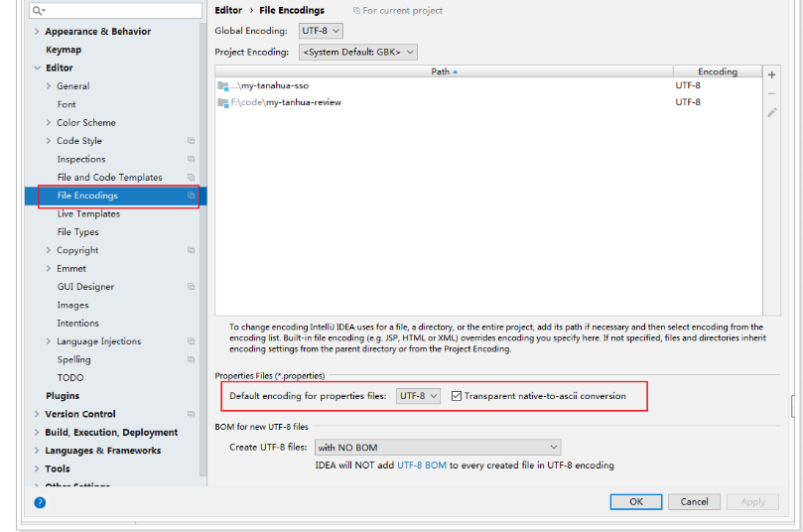Screen dimensions: 803x532
Task: Expand the Version Control section
Action: coord(37,414)
